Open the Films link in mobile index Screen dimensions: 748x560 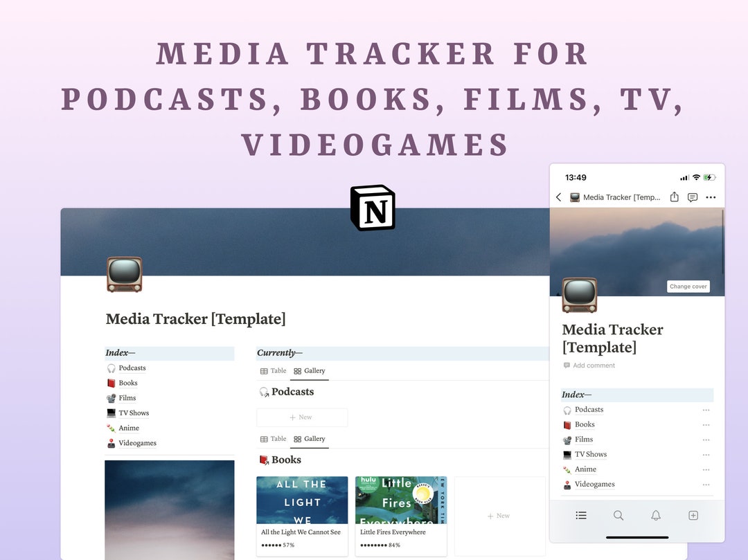click(583, 440)
